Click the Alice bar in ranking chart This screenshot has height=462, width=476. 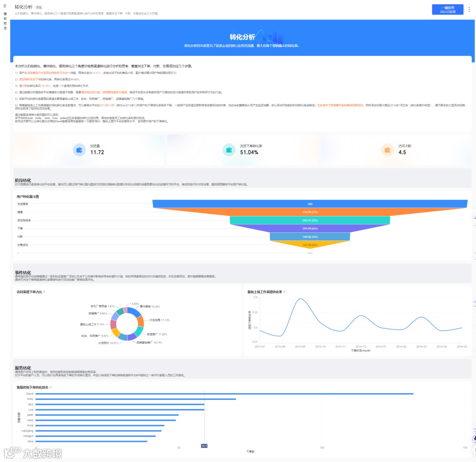pos(91,441)
